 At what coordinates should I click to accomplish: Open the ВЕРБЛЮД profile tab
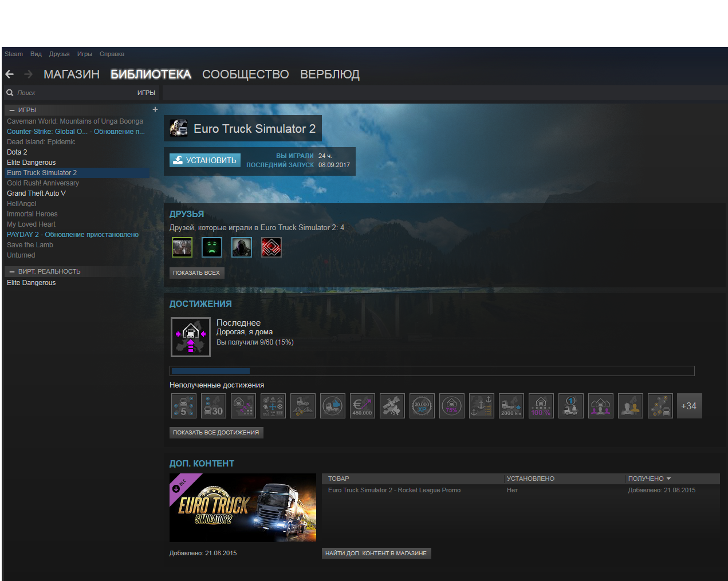[x=330, y=74]
